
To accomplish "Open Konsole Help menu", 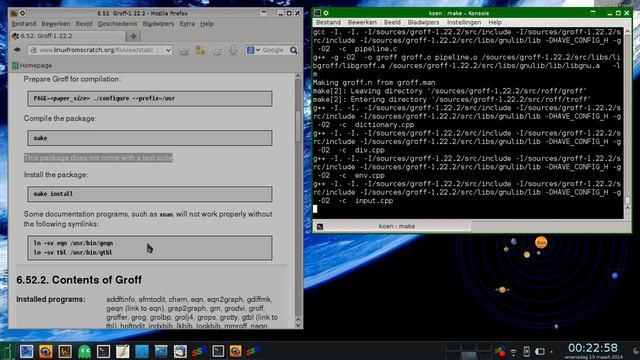I will pyautogui.click(x=495, y=22).
